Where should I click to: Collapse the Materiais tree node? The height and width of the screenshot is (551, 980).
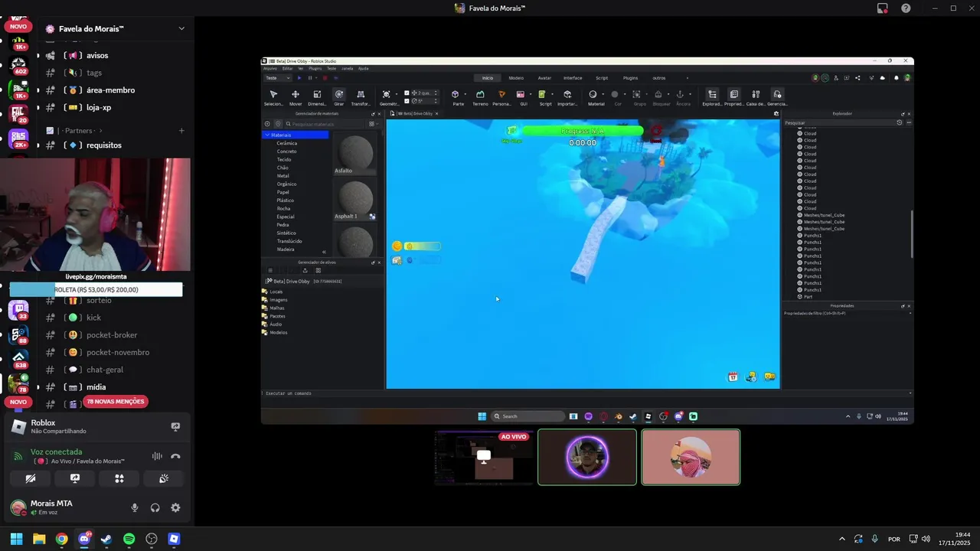(x=267, y=135)
